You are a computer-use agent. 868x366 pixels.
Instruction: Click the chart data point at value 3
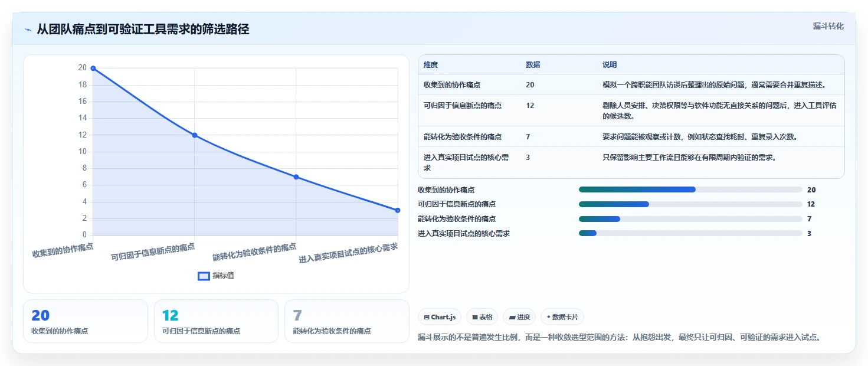pos(398,210)
